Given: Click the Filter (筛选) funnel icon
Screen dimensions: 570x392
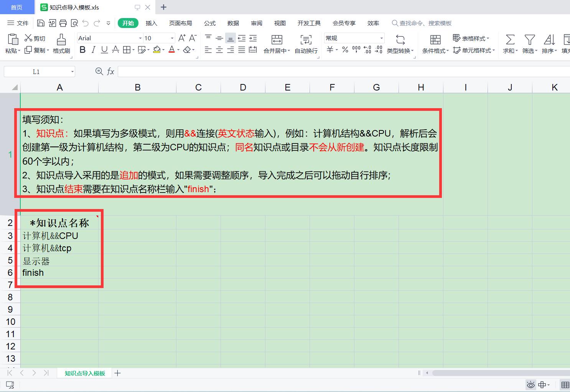Looking at the screenshot, I should point(530,40).
